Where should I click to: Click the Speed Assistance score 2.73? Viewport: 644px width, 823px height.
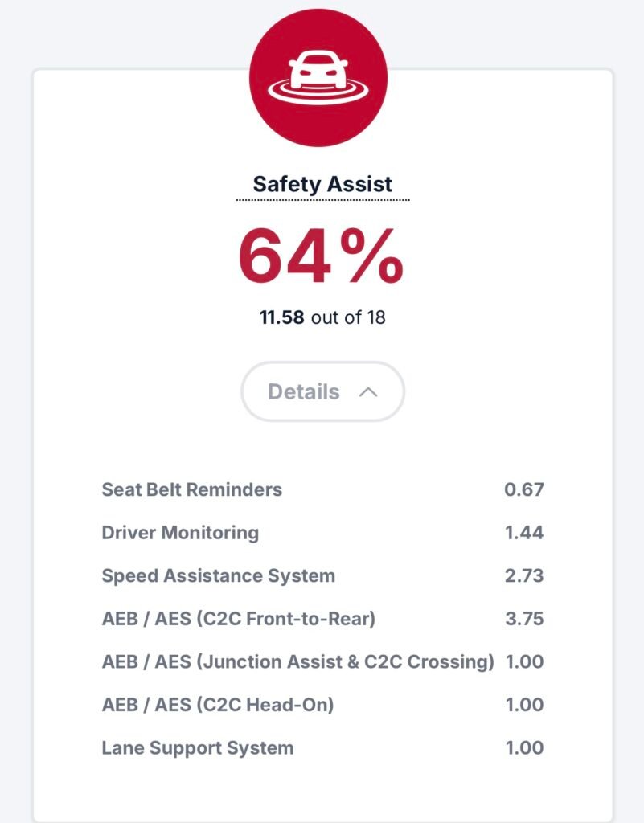524,575
